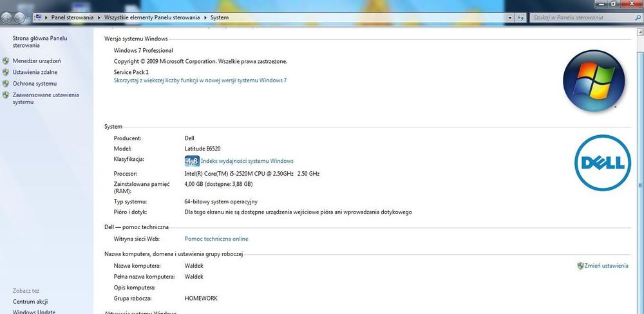This screenshot has height=314, width=644.
Task: Click the Windows 7 logo image
Action: (594, 81)
